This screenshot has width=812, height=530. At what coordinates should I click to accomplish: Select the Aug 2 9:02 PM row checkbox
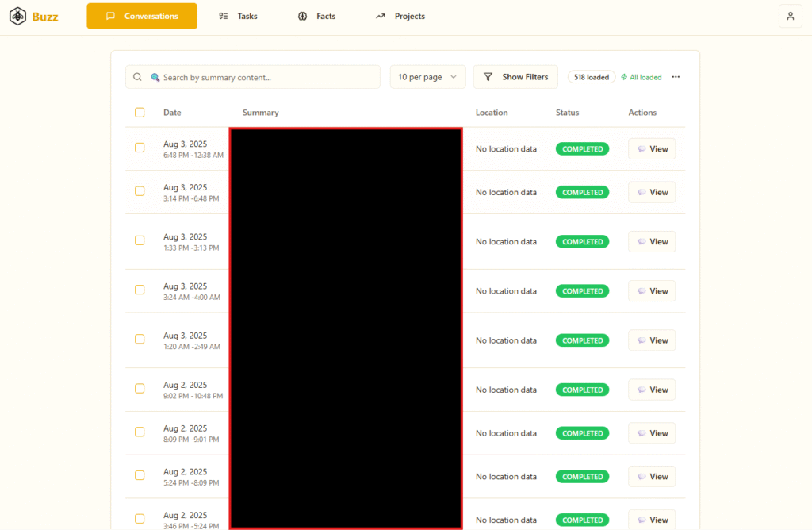point(140,389)
